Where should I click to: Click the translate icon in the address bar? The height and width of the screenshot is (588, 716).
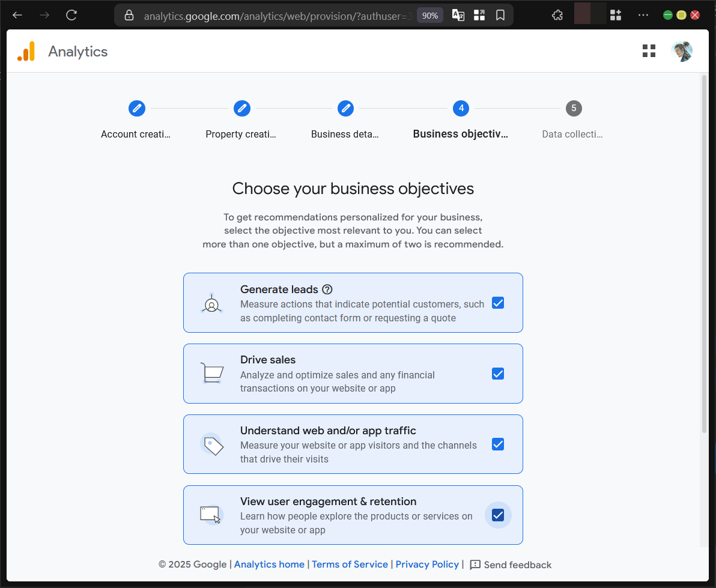458,16
